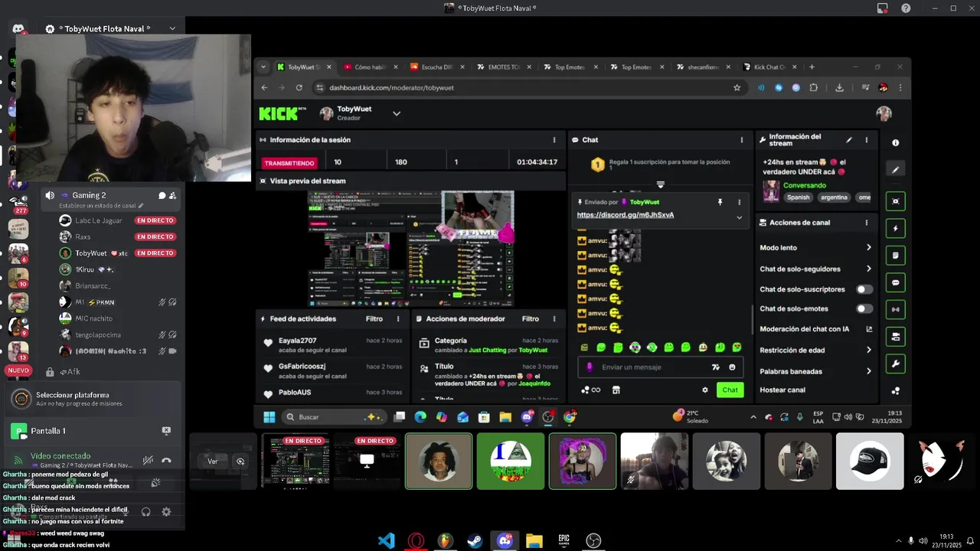Bookmark the page with the star icon
The width and height of the screenshot is (980, 551).
click(x=737, y=87)
